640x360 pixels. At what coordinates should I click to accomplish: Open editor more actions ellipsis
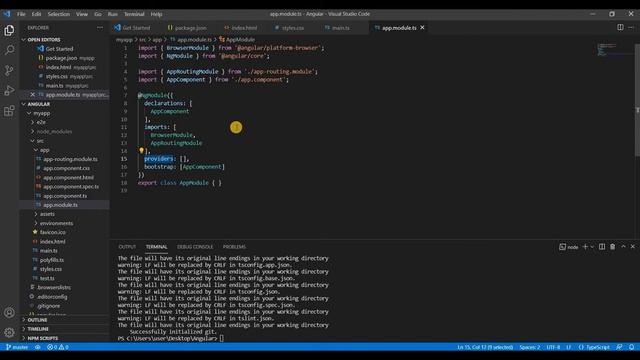[631, 27]
